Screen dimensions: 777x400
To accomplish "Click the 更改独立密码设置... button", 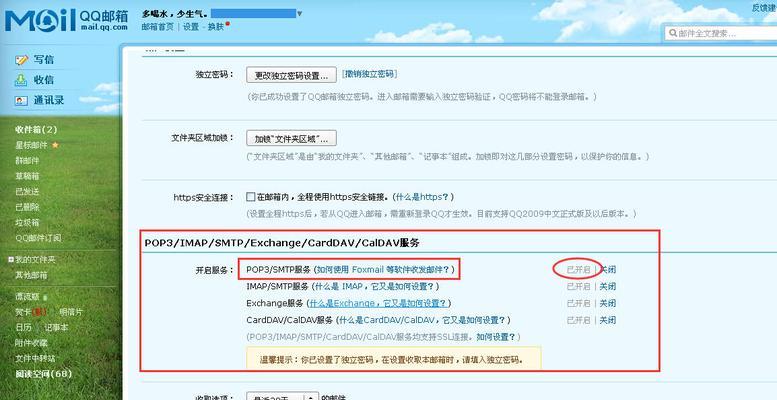I will [291, 76].
